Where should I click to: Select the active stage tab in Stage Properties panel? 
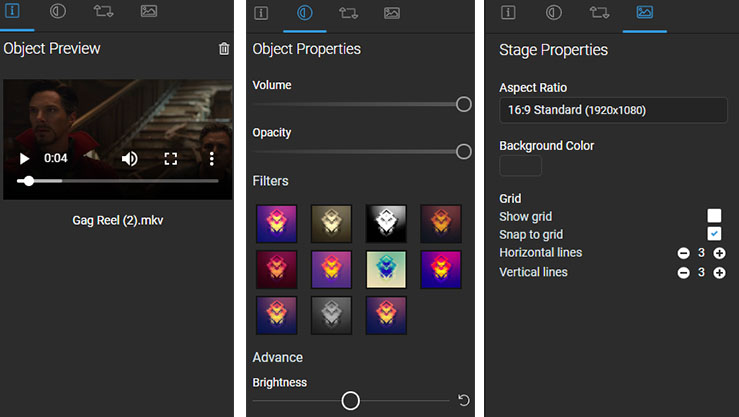click(644, 12)
